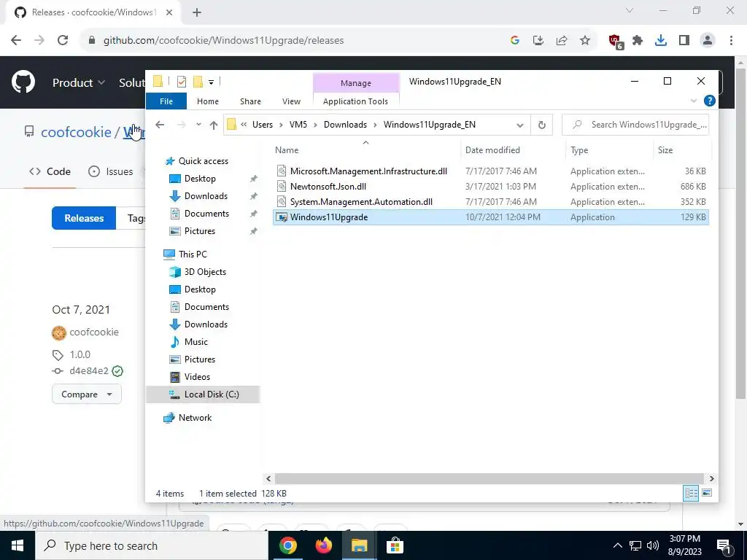Click the GitHub logo in Chrome page
This screenshot has width=747, height=560.
[x=23, y=82]
